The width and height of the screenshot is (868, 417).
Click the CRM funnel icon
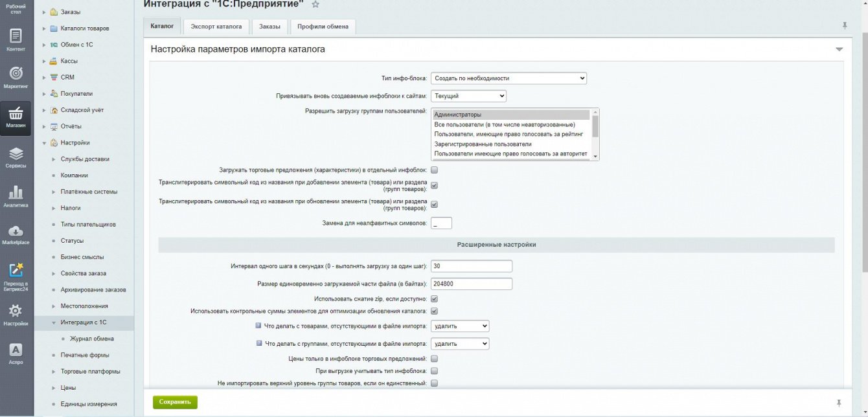click(54, 77)
